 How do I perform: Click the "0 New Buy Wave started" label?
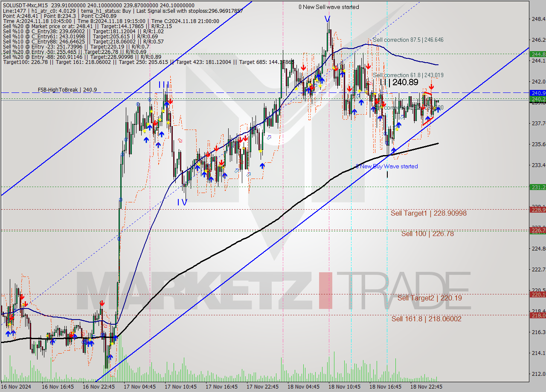point(387,166)
